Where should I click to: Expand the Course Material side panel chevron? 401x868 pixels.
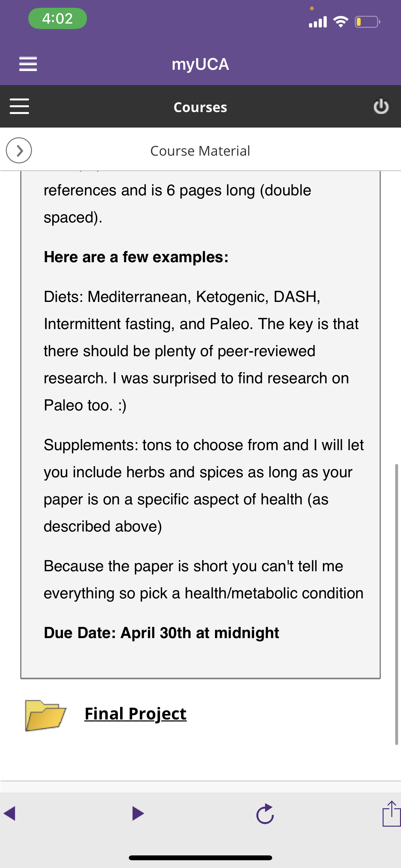pos(19,150)
